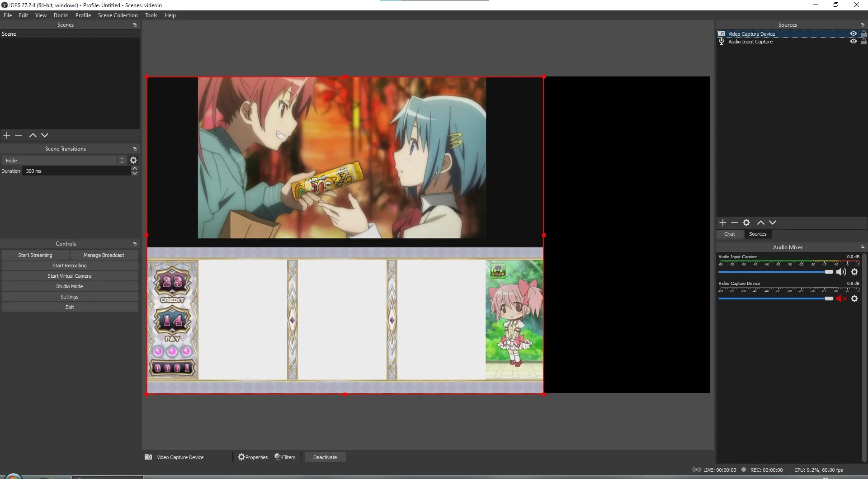Open Properties for Video Capture Device
Viewport: 868px width, 479px height.
point(253,457)
